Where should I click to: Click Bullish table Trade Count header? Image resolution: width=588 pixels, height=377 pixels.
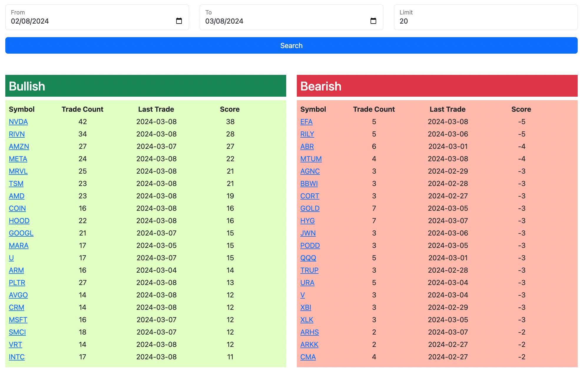(x=82, y=109)
